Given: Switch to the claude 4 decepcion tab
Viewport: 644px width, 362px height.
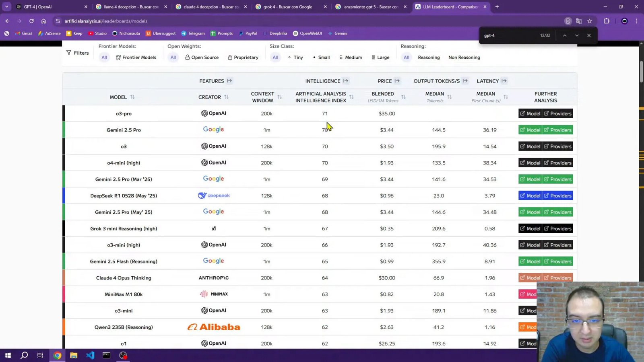Looking at the screenshot, I should (x=212, y=7).
